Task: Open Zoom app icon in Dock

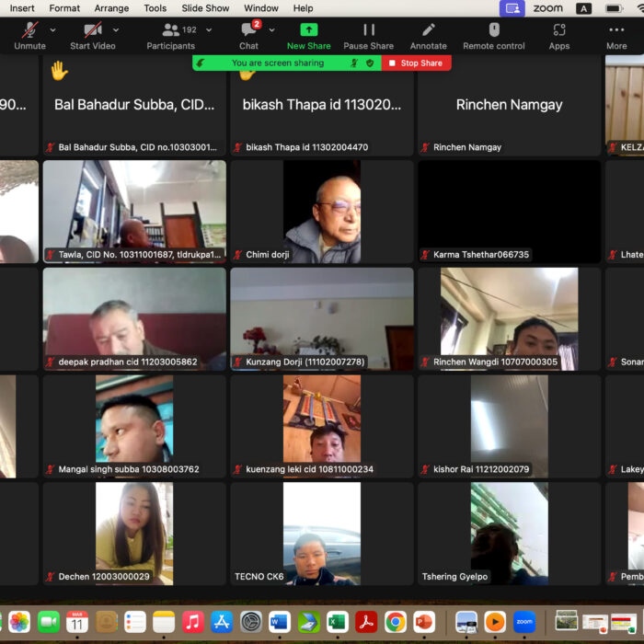Action: click(x=524, y=622)
